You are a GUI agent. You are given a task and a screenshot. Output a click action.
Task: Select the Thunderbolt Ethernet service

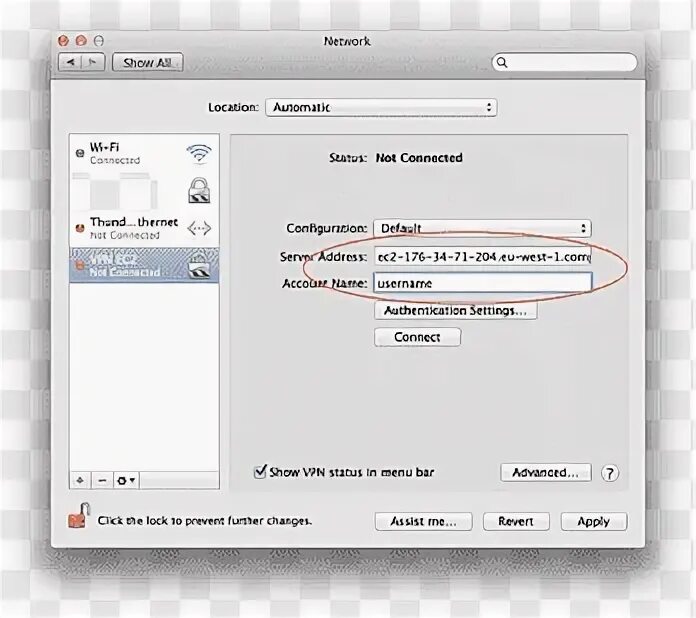[144, 228]
